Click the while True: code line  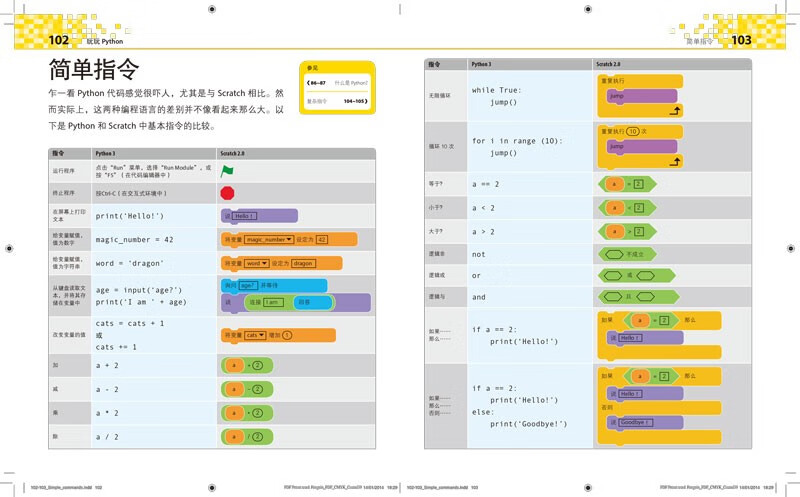tap(496, 90)
